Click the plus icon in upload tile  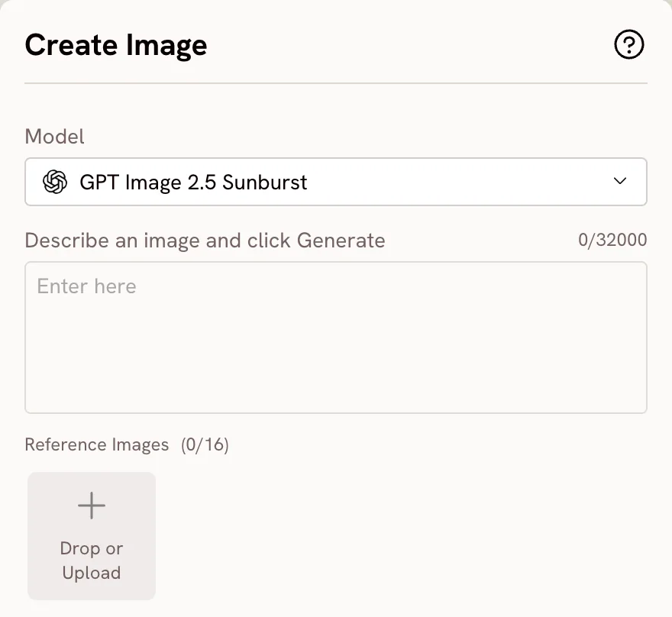pos(92,506)
